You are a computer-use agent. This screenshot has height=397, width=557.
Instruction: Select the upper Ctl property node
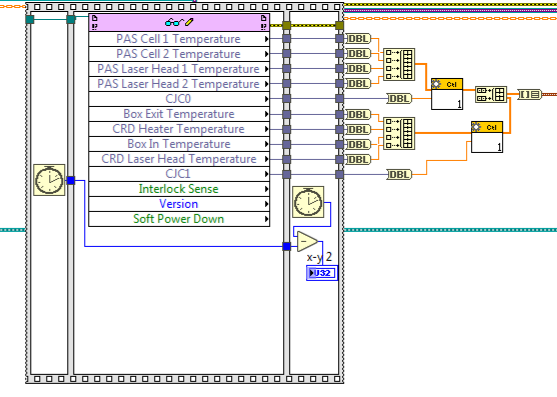click(447, 94)
